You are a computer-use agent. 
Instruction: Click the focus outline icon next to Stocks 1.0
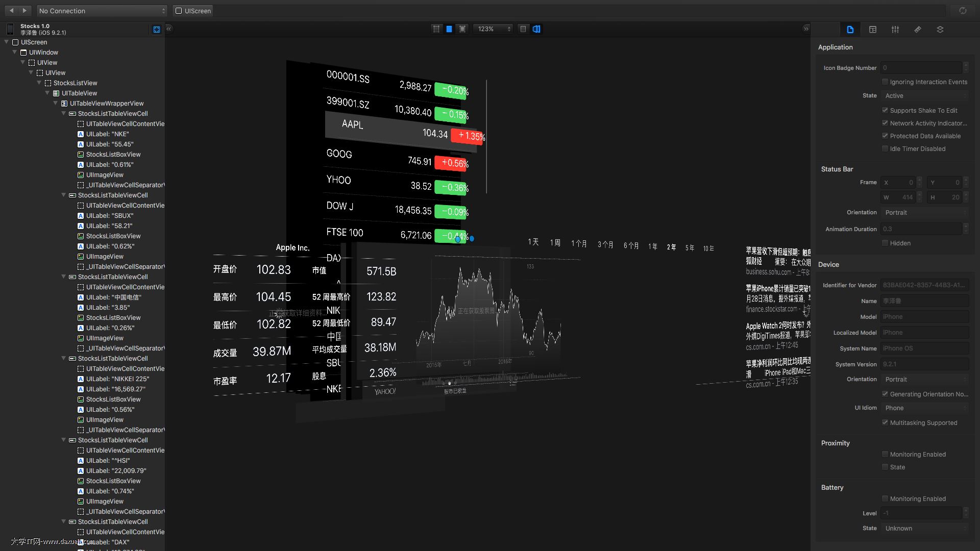[x=157, y=30]
